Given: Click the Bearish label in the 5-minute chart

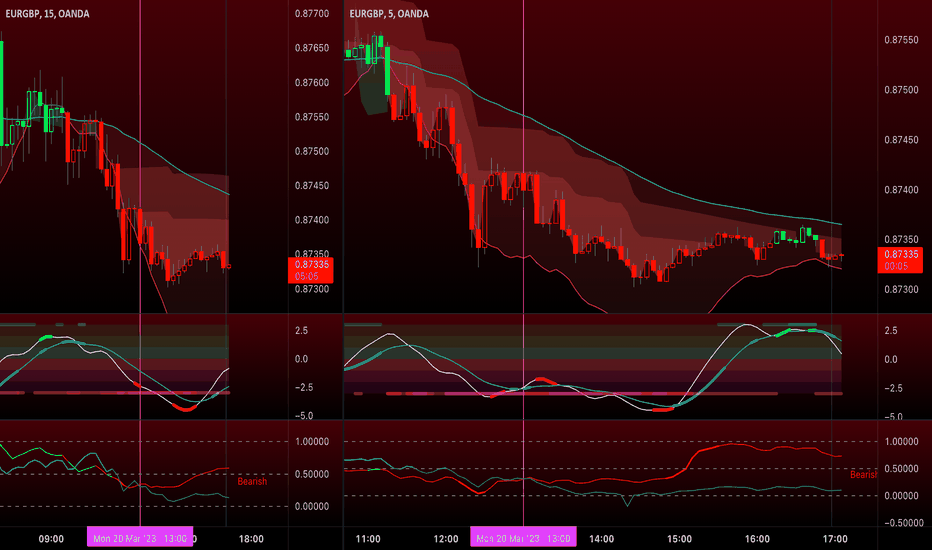Looking at the screenshot, I should tap(864, 474).
